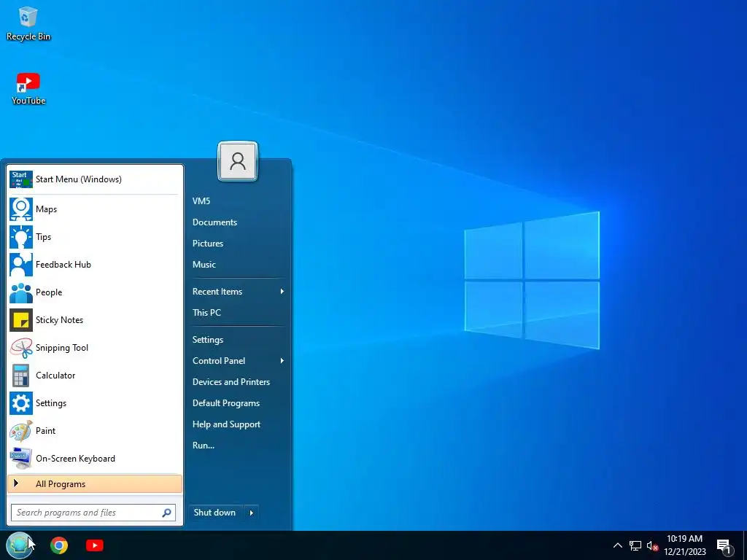Open Chrome from the taskbar
This screenshot has height=560, width=747.
click(x=59, y=545)
